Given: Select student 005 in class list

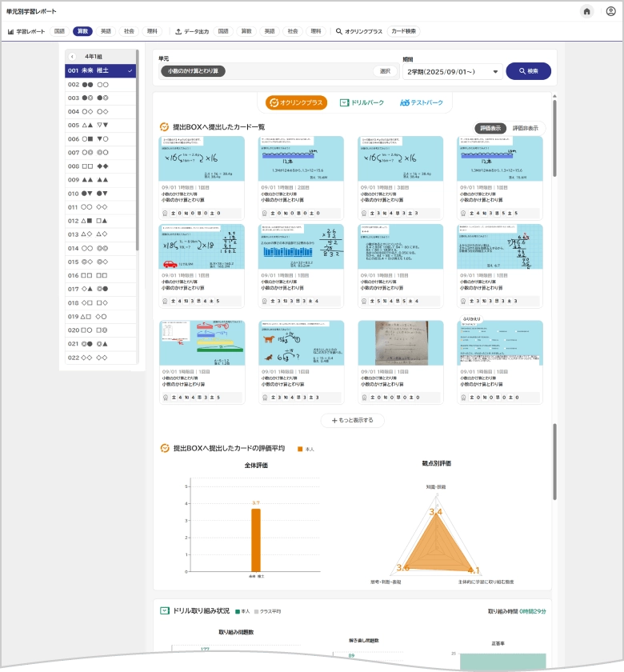Looking at the screenshot, I should click(100, 126).
